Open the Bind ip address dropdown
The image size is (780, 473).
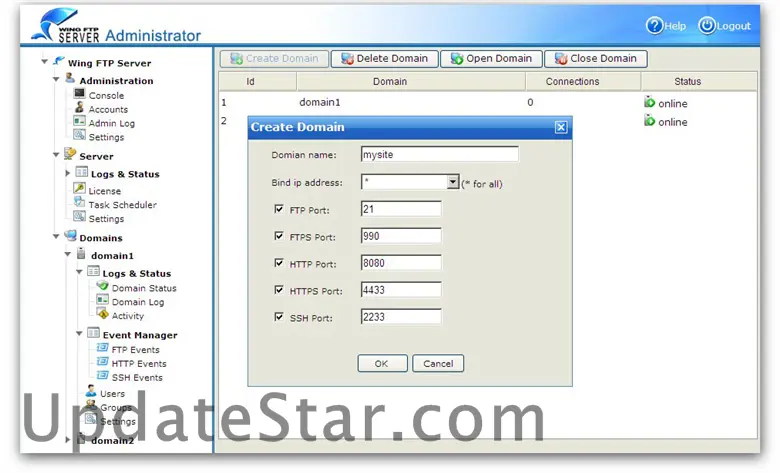coord(452,182)
